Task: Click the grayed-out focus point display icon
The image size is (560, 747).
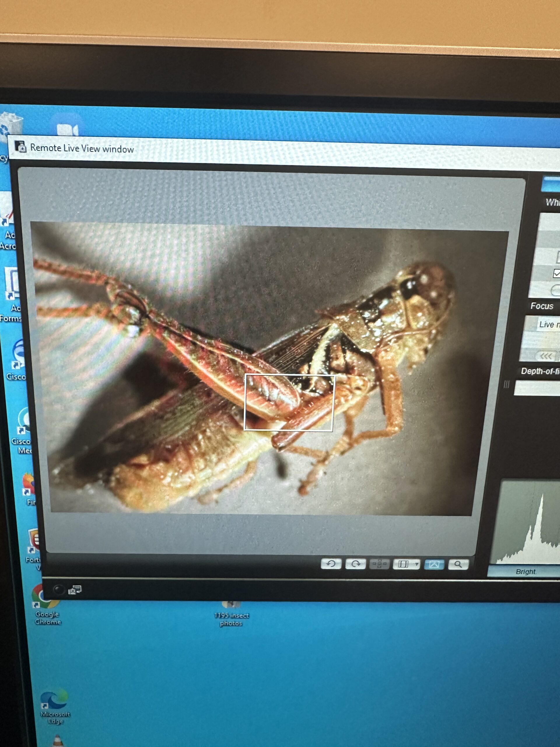Action: [x=380, y=564]
